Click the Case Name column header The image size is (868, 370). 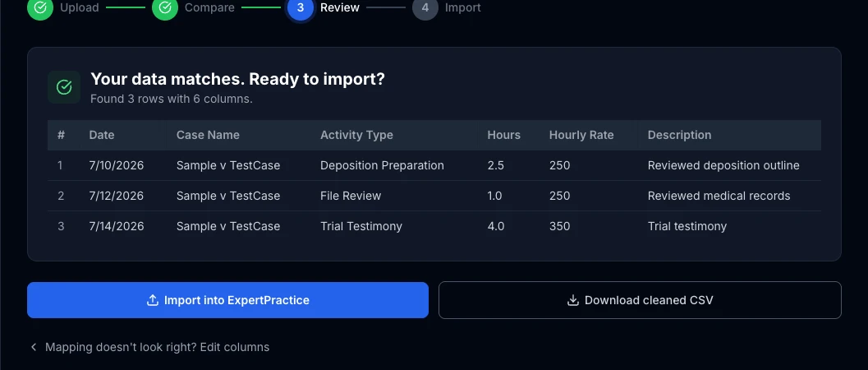click(208, 135)
